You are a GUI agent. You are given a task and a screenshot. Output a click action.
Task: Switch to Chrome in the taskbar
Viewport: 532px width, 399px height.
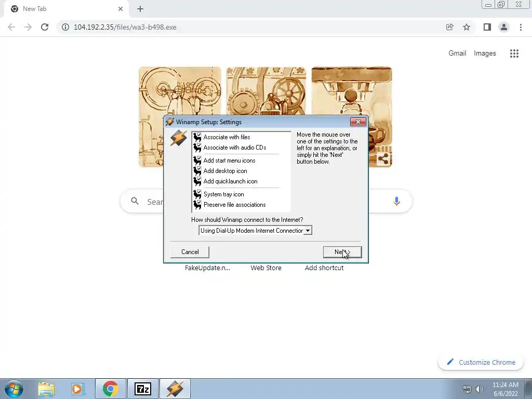111,389
